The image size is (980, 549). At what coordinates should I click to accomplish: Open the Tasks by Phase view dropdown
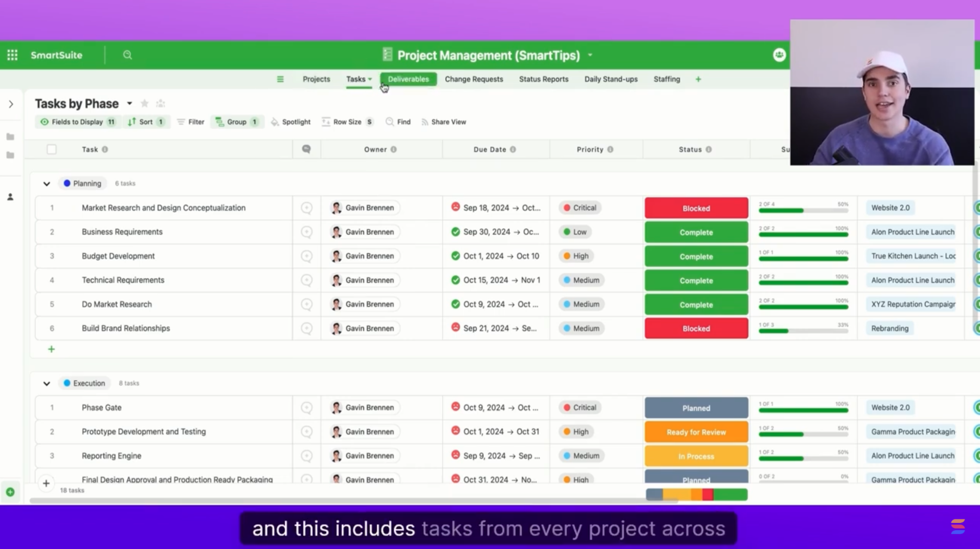(x=129, y=104)
